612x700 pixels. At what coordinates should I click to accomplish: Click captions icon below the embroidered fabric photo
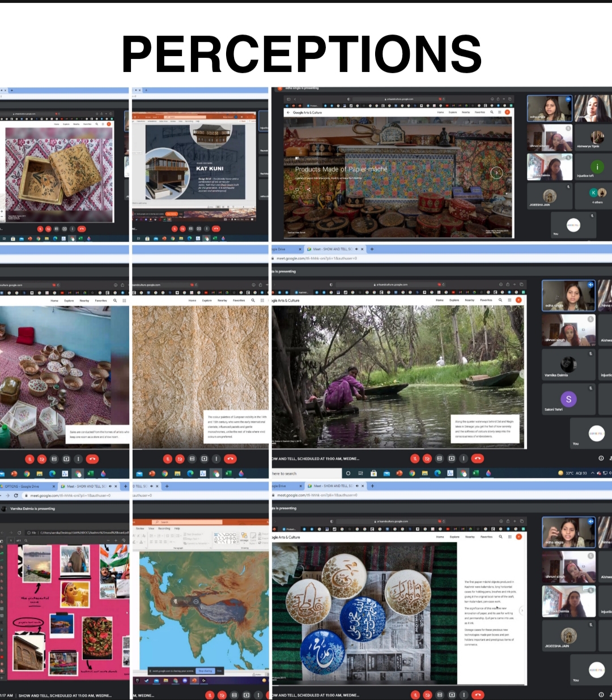coord(192,459)
